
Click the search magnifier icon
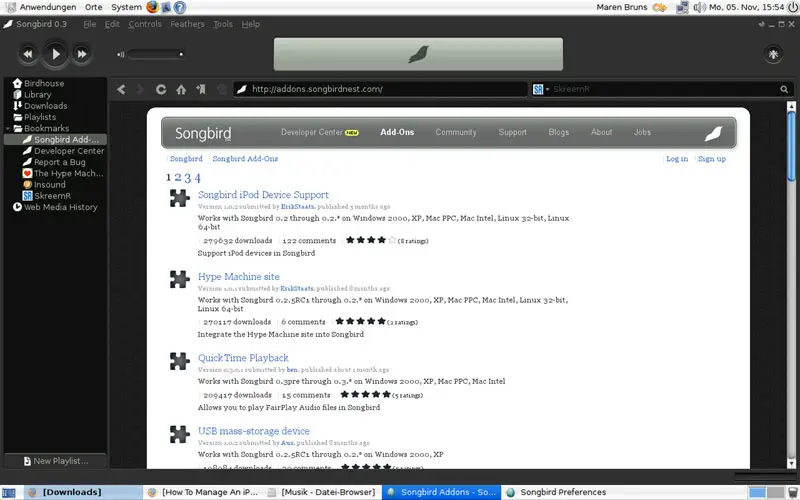[x=784, y=89]
